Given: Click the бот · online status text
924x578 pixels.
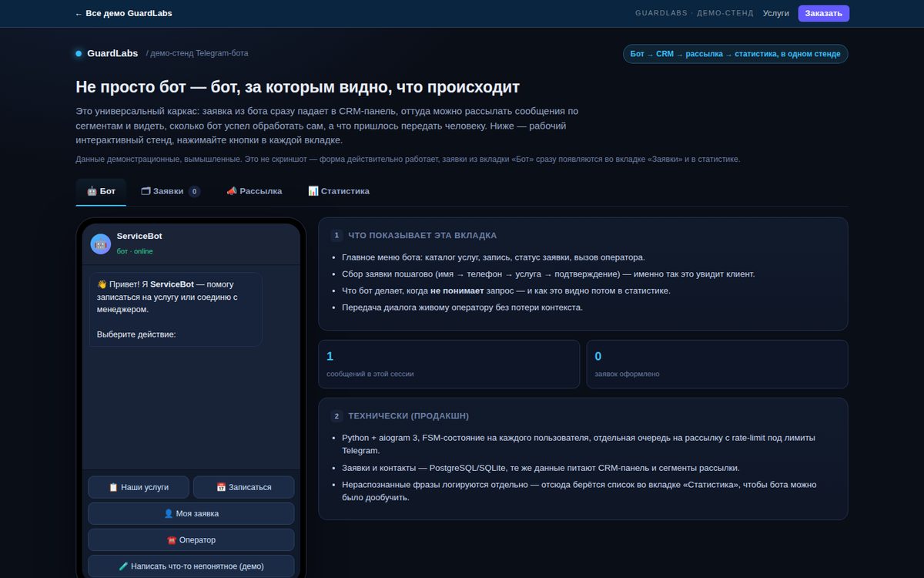Looking at the screenshot, I should click(x=135, y=251).
